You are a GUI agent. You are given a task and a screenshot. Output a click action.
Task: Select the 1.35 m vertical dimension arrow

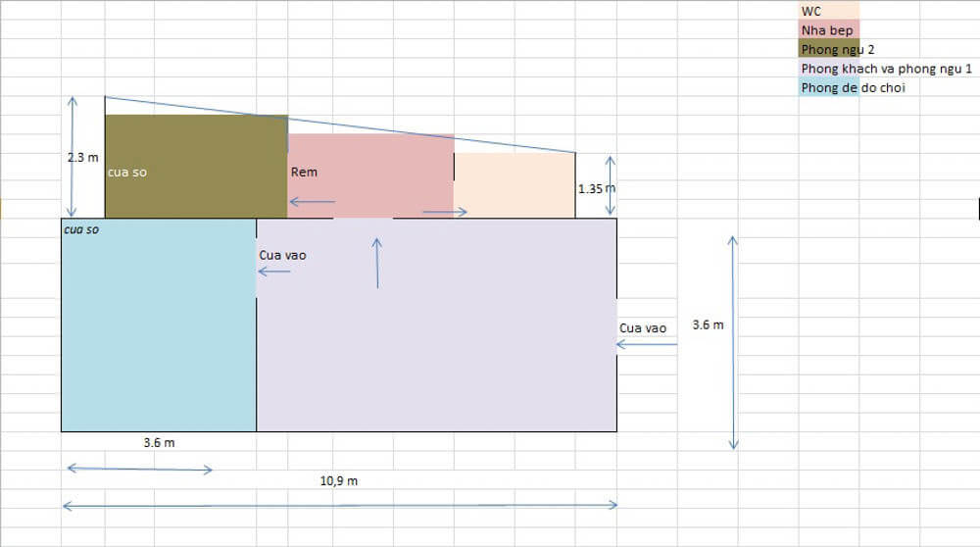[x=611, y=185]
